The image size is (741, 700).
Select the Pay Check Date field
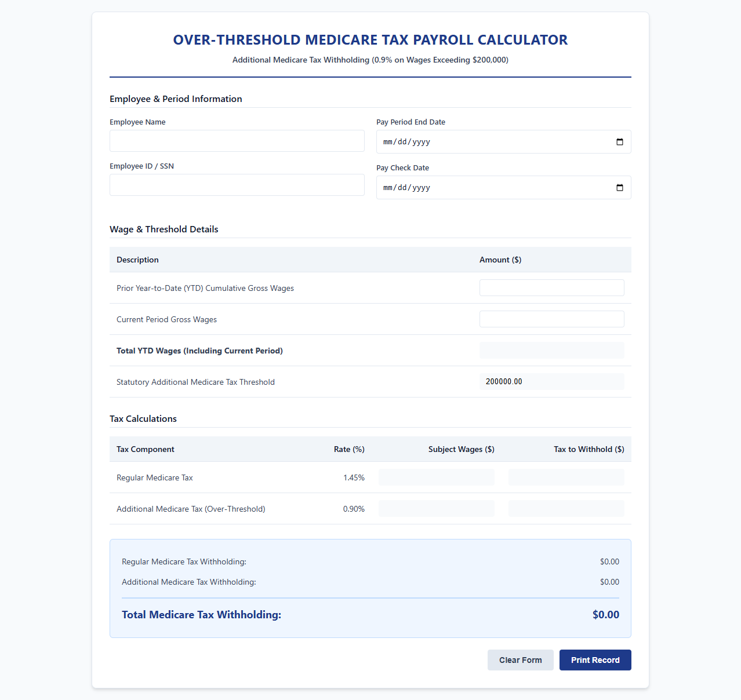[x=504, y=188]
